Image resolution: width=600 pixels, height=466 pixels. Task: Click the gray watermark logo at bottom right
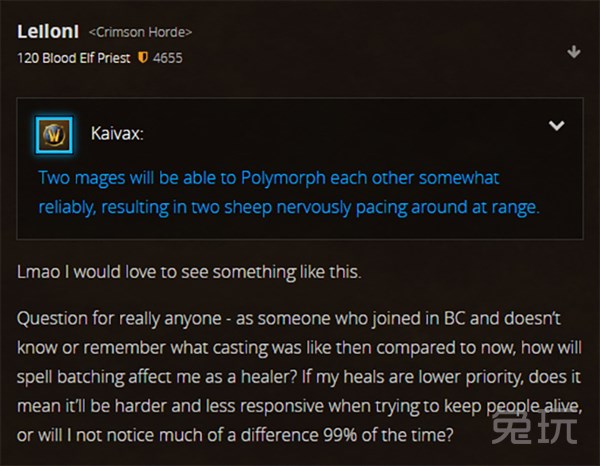click(x=534, y=426)
